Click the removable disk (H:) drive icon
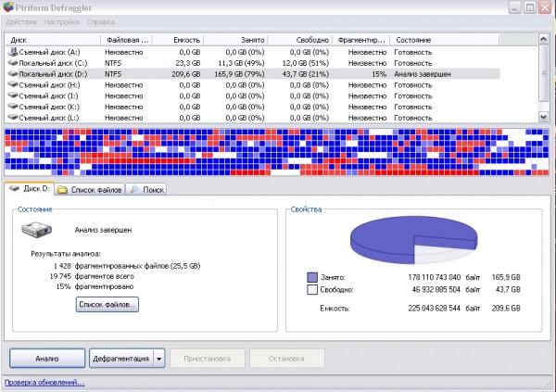Viewport: 556px width, 392px height. pos(13,85)
